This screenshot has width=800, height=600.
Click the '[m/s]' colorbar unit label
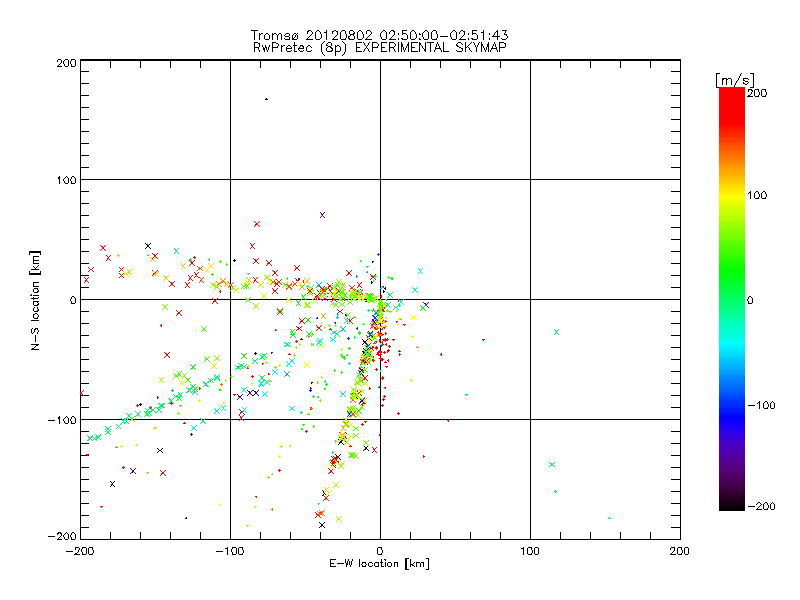[735, 80]
